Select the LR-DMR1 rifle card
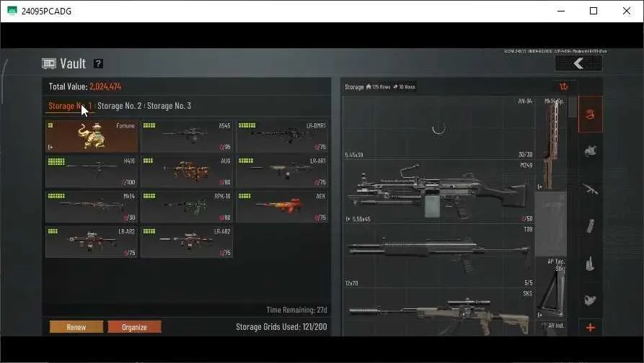Screen dimensions: 644x363 283,136
